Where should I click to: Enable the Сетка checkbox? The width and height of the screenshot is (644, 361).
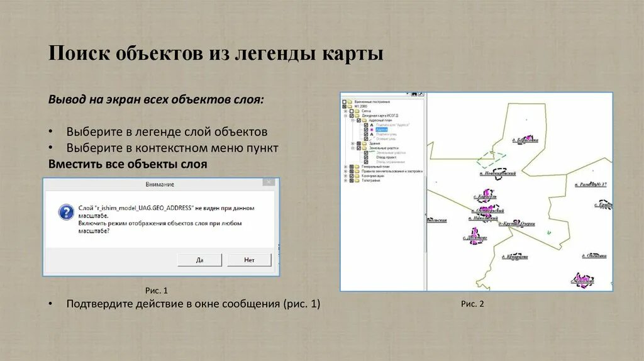(352, 111)
